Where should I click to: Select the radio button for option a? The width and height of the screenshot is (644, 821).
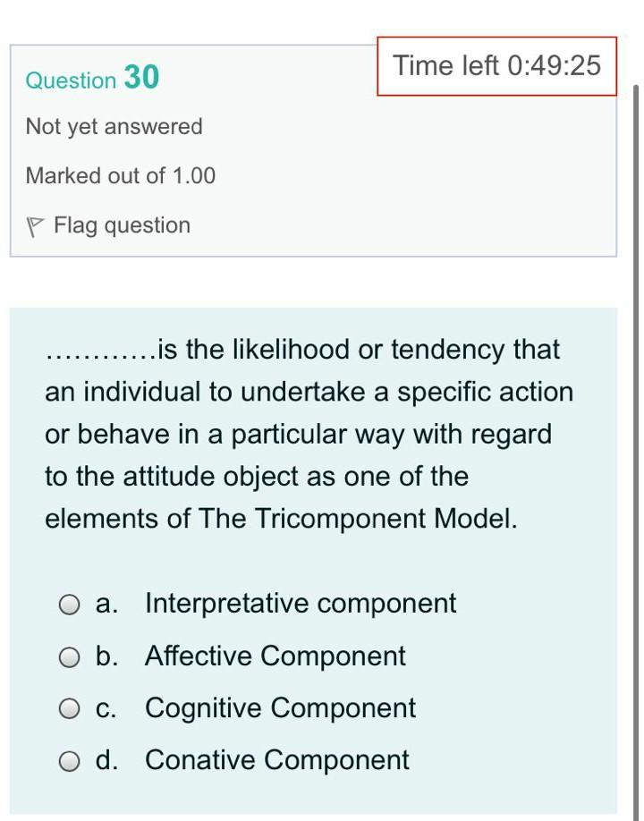[70, 605]
